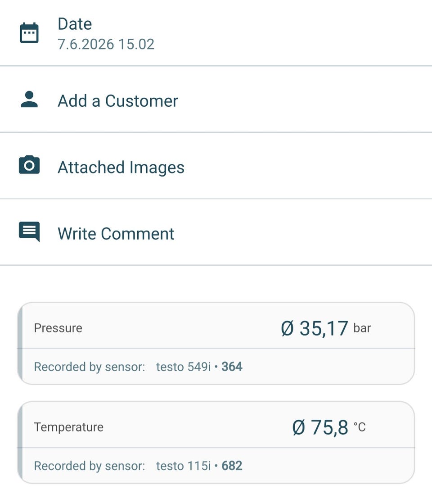Open the Date field
This screenshot has width=432, height=504.
pos(216,33)
